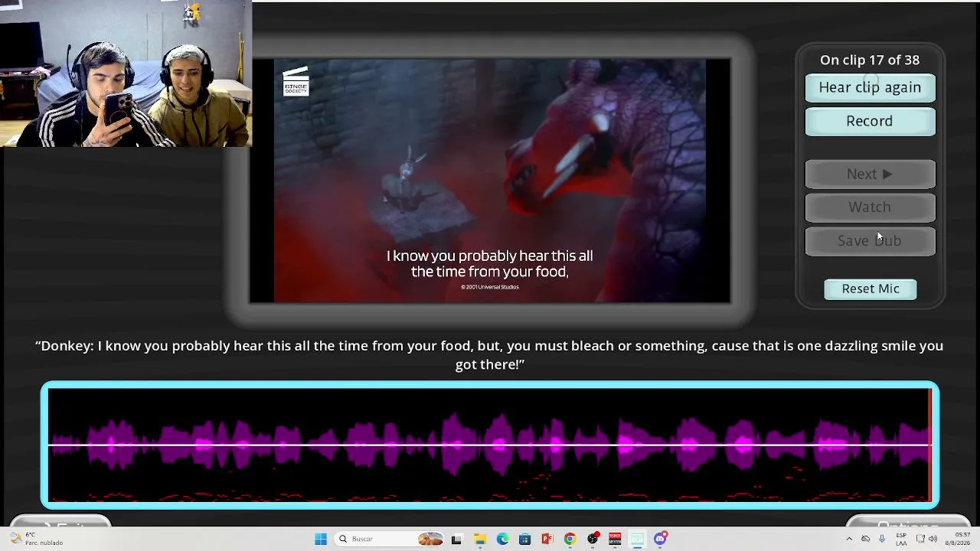Open the network status tray icon
980x551 pixels.
pyautogui.click(x=920, y=539)
